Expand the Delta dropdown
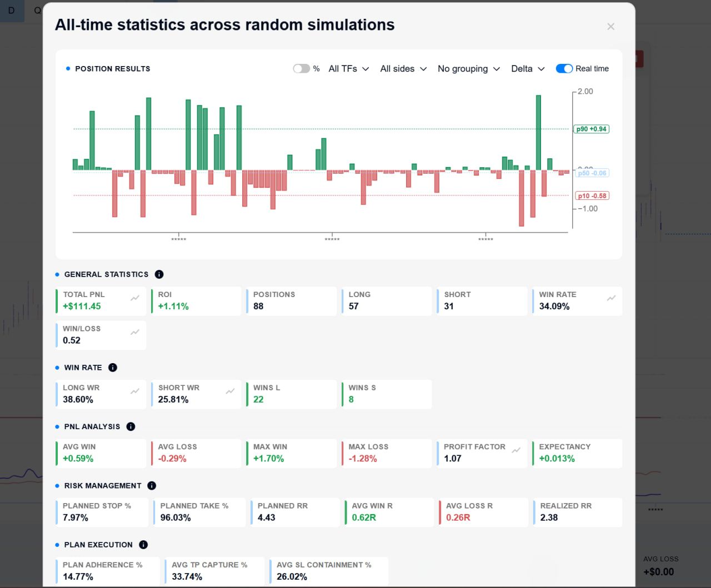This screenshot has height=588, width=711. pos(528,69)
